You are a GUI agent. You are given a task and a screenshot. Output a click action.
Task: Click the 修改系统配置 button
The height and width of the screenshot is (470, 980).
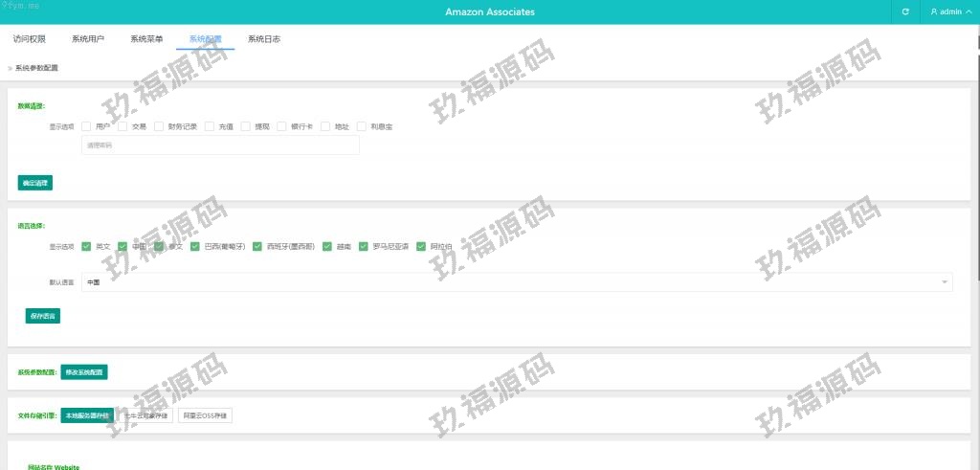(84, 372)
